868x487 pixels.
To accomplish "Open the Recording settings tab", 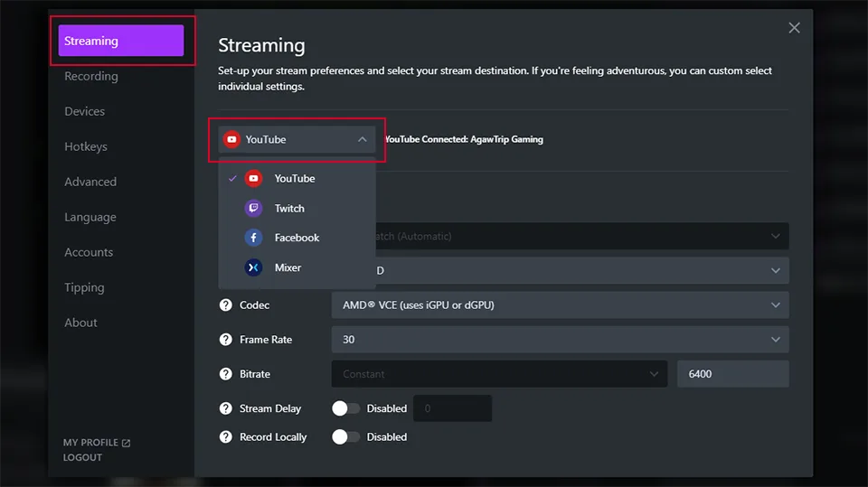I will coord(91,77).
